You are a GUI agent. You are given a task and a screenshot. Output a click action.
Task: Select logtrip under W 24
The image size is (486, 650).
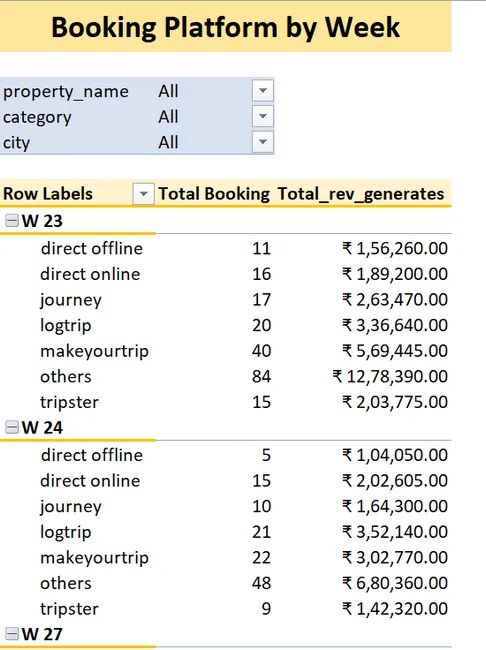[66, 533]
